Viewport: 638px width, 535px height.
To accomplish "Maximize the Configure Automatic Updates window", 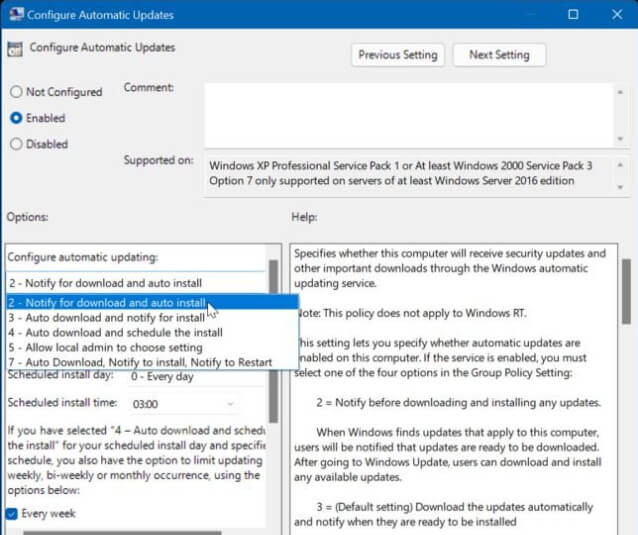I will 573,15.
